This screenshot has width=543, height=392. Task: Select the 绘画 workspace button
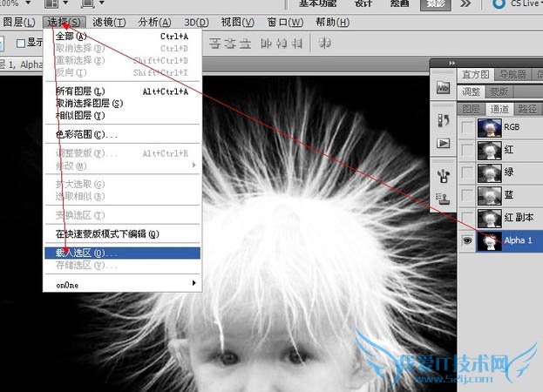399,3
